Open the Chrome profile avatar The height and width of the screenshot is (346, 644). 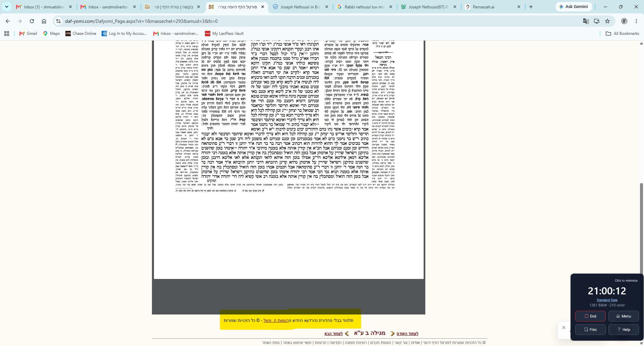click(624, 21)
